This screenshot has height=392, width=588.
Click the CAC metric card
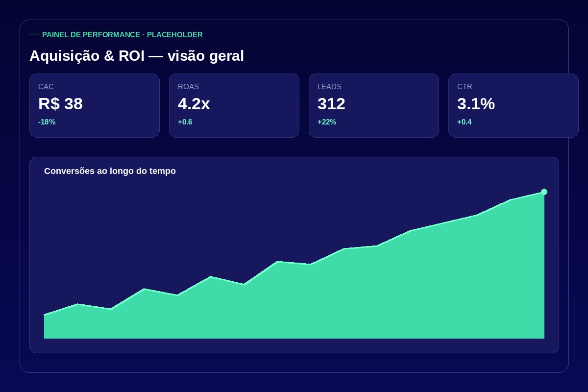[x=95, y=105]
